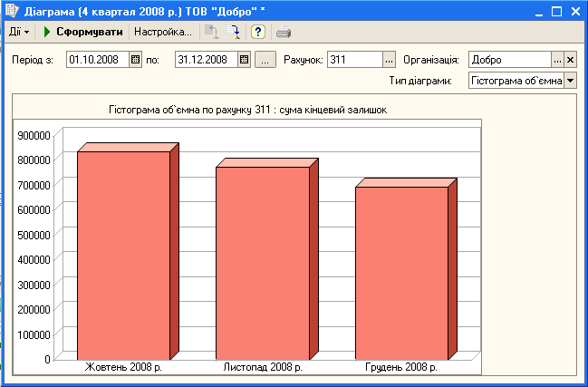Click the green play arrow icon

47,32
